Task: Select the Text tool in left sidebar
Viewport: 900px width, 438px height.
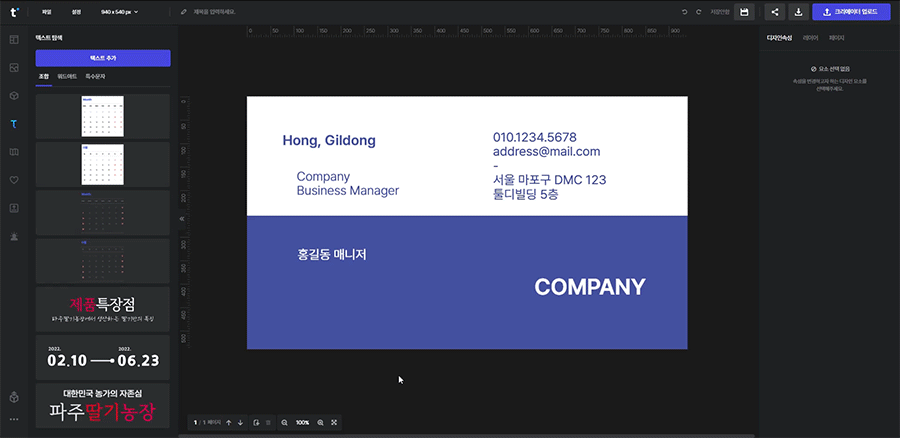Action: [x=14, y=124]
